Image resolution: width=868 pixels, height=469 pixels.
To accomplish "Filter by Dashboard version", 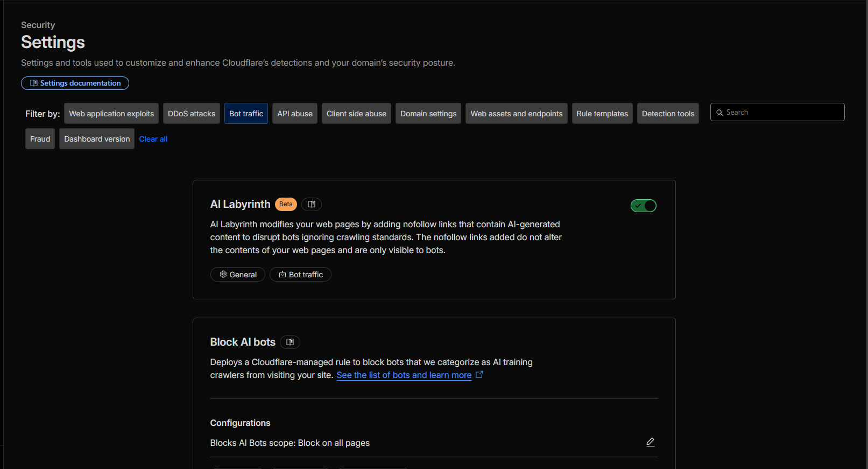I will (97, 139).
